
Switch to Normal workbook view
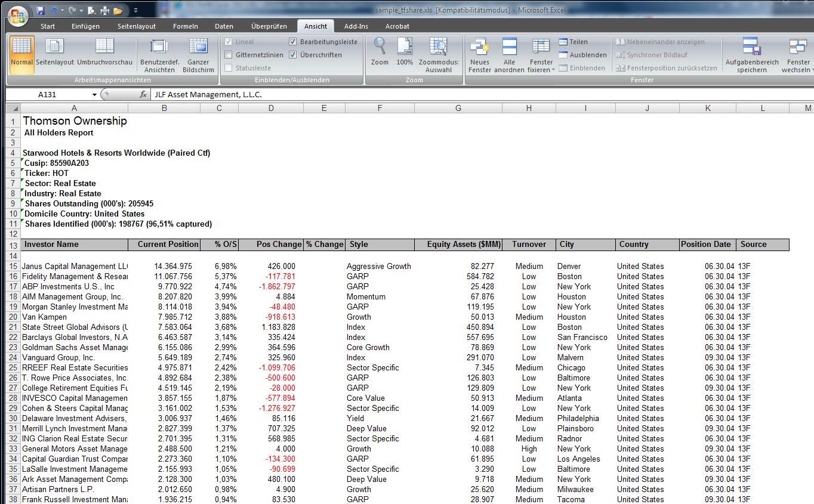21,54
